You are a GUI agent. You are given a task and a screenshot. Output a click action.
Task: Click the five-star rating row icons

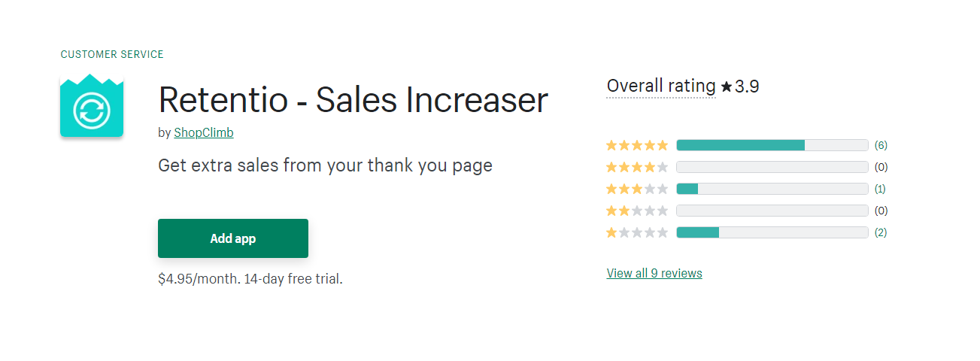point(637,145)
